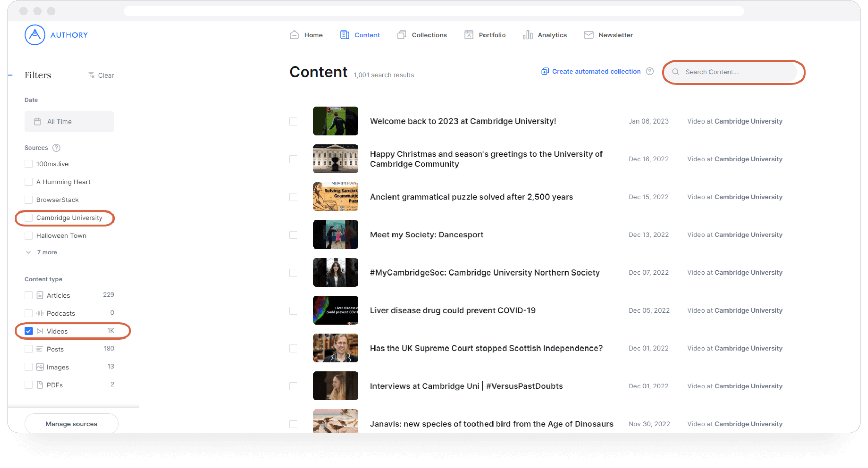Click the Authory logo icon
This screenshot has width=868, height=468.
35,35
